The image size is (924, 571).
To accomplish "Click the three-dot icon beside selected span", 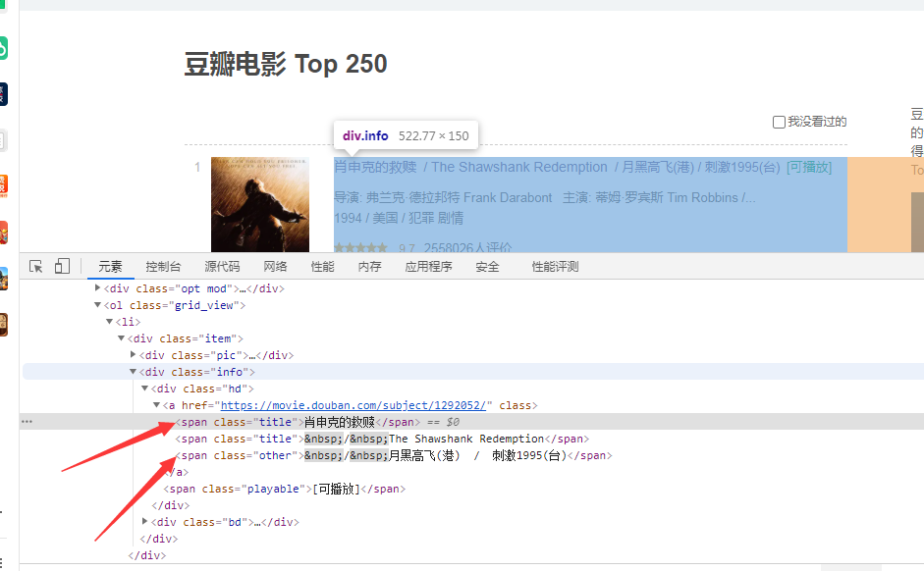I will pos(27,422).
